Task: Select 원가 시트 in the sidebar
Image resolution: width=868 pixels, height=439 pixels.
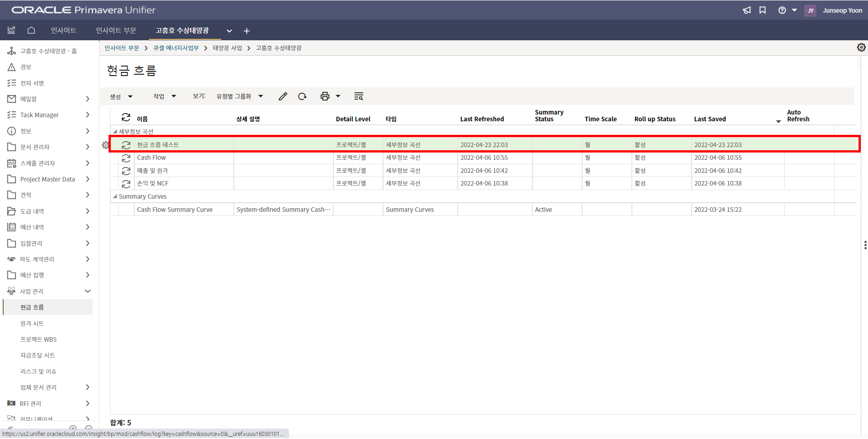Action: pyautogui.click(x=32, y=324)
